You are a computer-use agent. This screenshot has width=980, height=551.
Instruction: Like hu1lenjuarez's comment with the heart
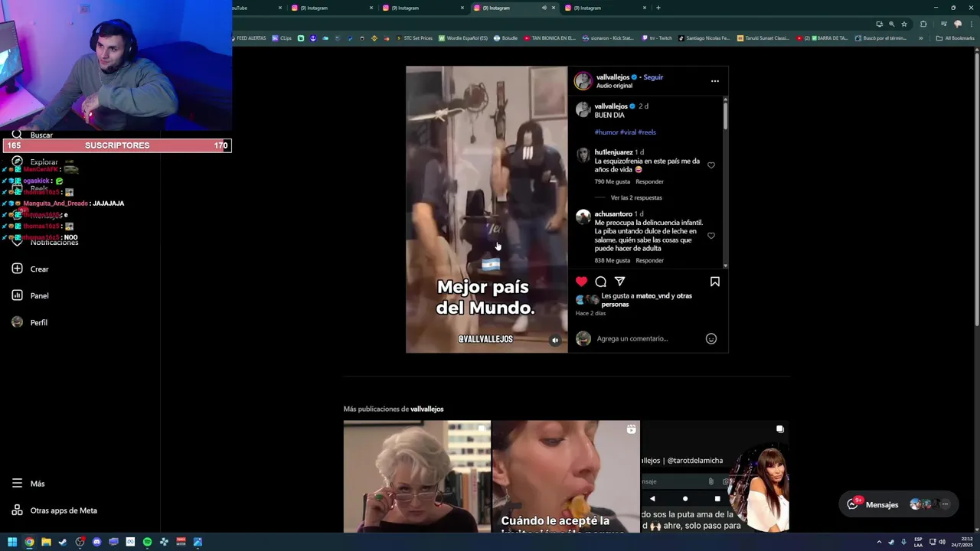pos(711,165)
